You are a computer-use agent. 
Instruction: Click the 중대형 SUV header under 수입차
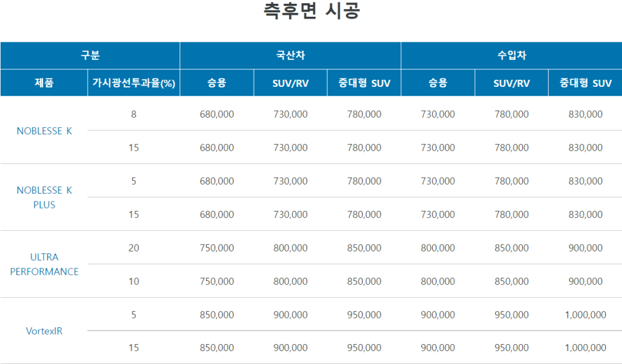tap(585, 83)
